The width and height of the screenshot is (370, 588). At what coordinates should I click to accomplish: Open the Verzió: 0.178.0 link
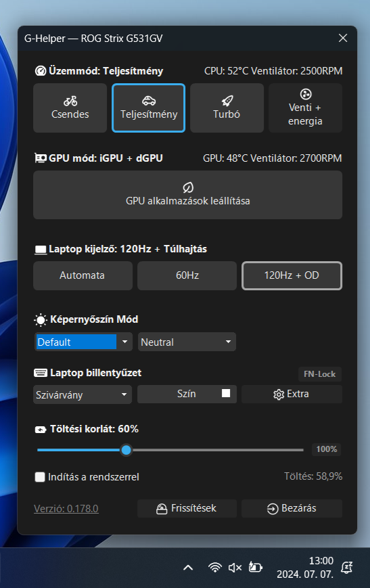pos(66,509)
